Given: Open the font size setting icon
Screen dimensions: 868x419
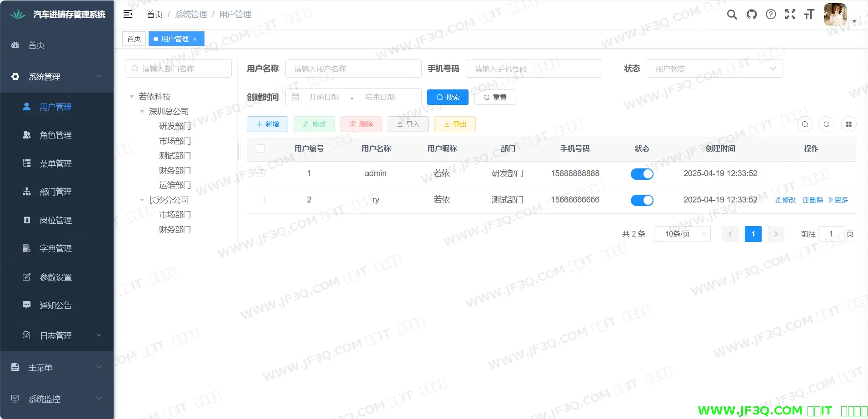Looking at the screenshot, I should tap(809, 15).
